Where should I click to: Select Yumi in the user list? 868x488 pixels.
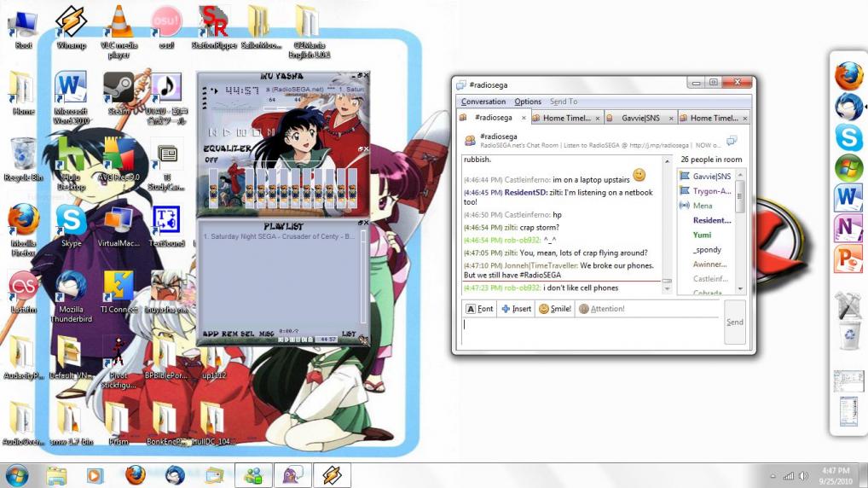tap(702, 235)
